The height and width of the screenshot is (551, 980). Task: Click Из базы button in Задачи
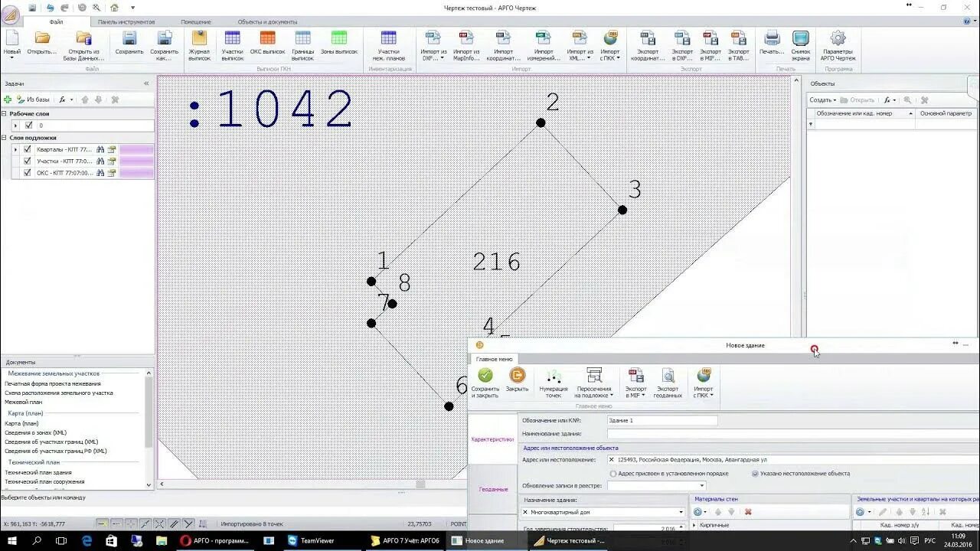[33, 99]
